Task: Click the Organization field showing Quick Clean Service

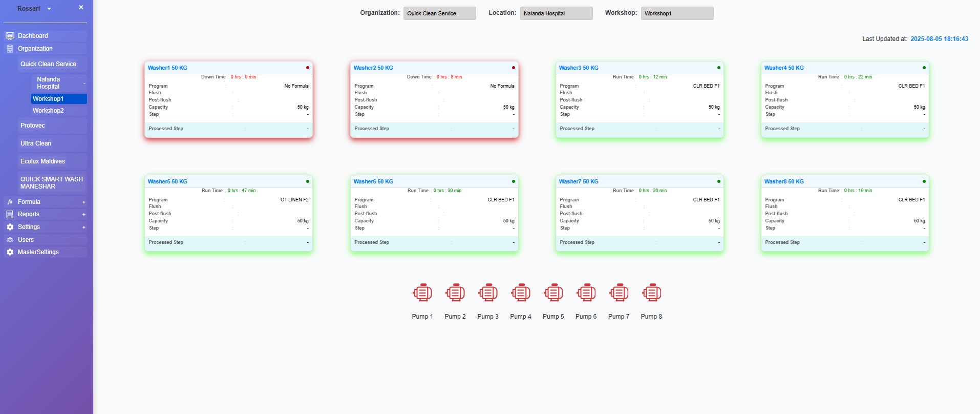Action: pyautogui.click(x=439, y=13)
